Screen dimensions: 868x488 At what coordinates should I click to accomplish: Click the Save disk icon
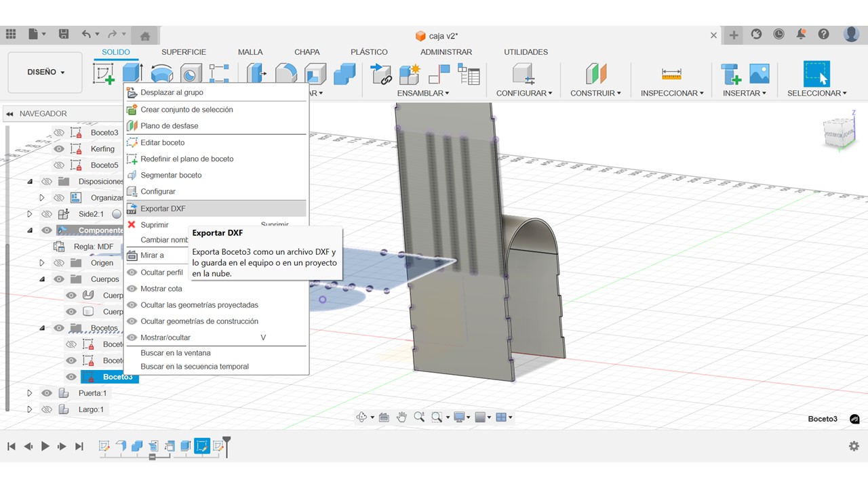64,35
